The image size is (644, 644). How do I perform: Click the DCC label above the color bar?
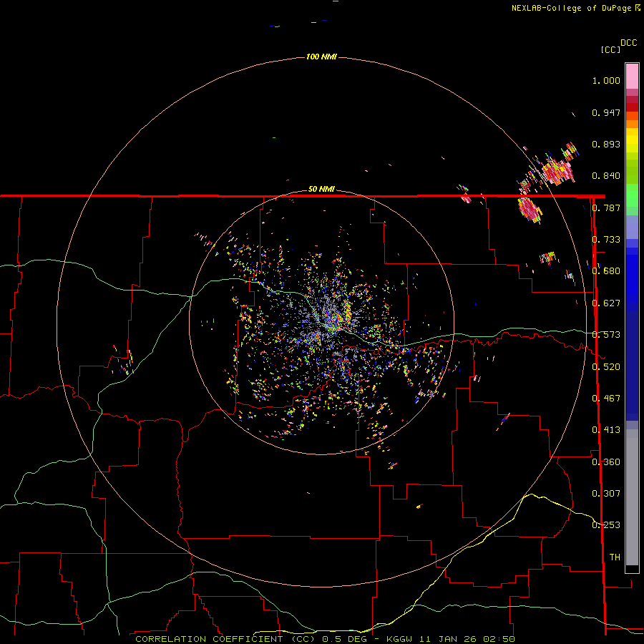pos(628,43)
